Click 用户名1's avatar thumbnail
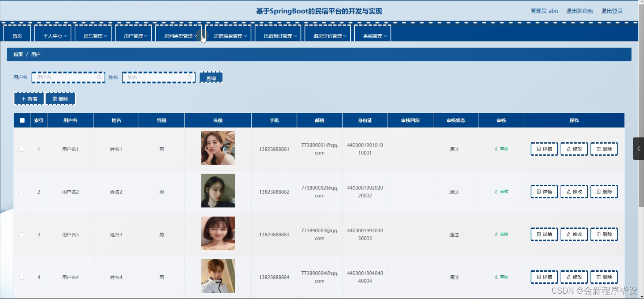 coord(218,148)
